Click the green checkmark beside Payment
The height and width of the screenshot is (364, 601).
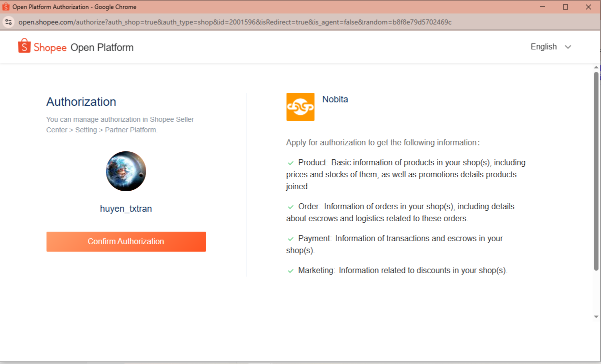pos(290,239)
